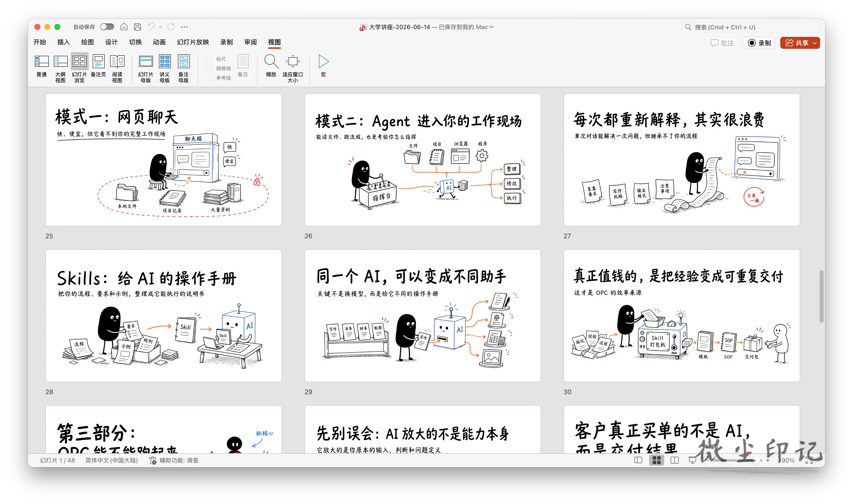853x504 pixels.
Task: Click the 批注 comments button
Action: 722,43
